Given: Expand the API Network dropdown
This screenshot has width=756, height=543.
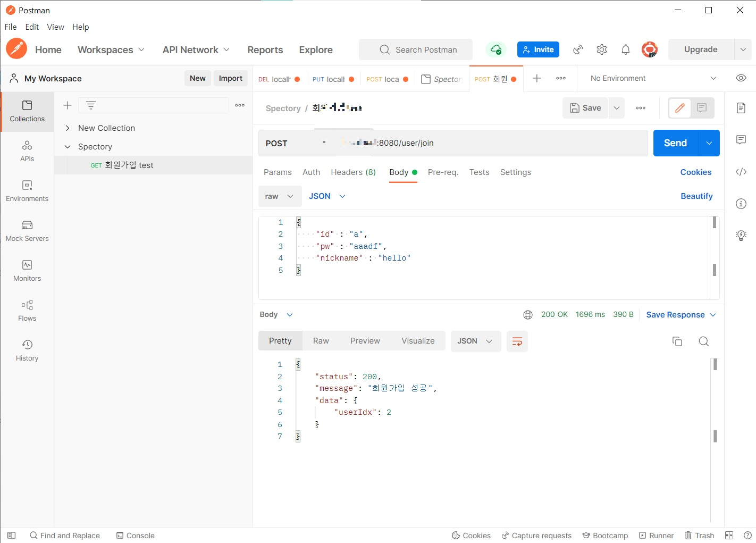Looking at the screenshot, I should click(196, 49).
